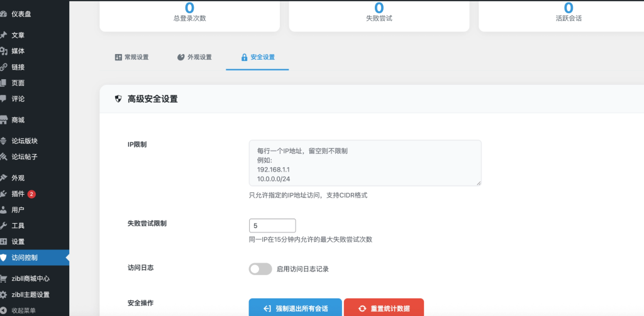644x316 pixels.
Task: Open 插件 in the sidebar menu
Action: click(35, 194)
